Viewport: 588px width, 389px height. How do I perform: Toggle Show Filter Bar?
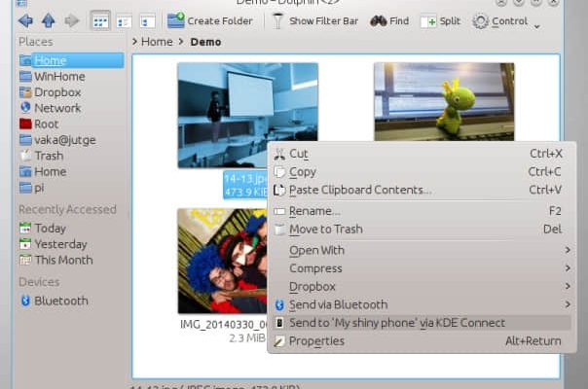(x=315, y=21)
